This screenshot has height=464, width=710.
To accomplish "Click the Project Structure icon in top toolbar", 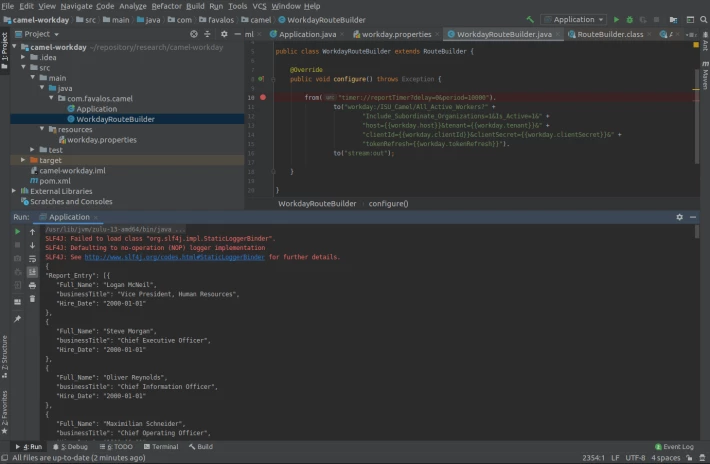I will pos(673,19).
